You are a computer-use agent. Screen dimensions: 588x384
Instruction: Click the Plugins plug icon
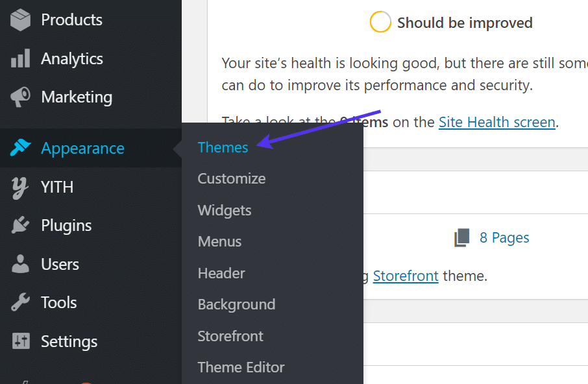point(21,226)
